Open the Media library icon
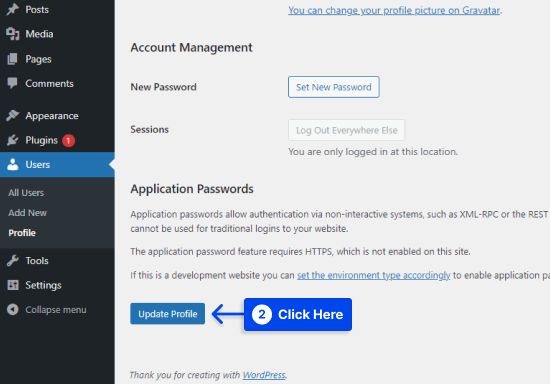550x384 pixels. click(13, 34)
